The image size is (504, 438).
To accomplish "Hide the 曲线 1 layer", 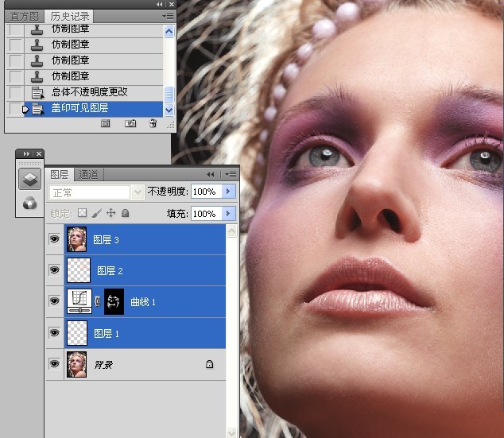I will pos(55,301).
